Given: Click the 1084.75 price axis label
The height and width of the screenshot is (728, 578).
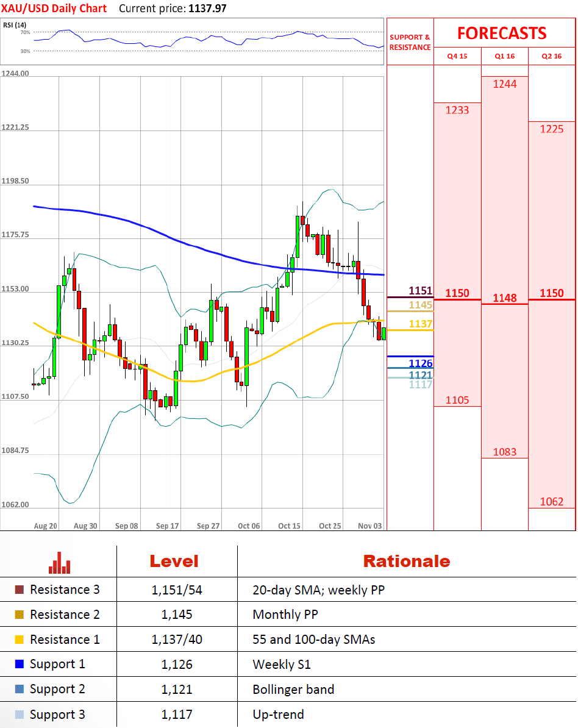Looking at the screenshot, I should (x=15, y=451).
